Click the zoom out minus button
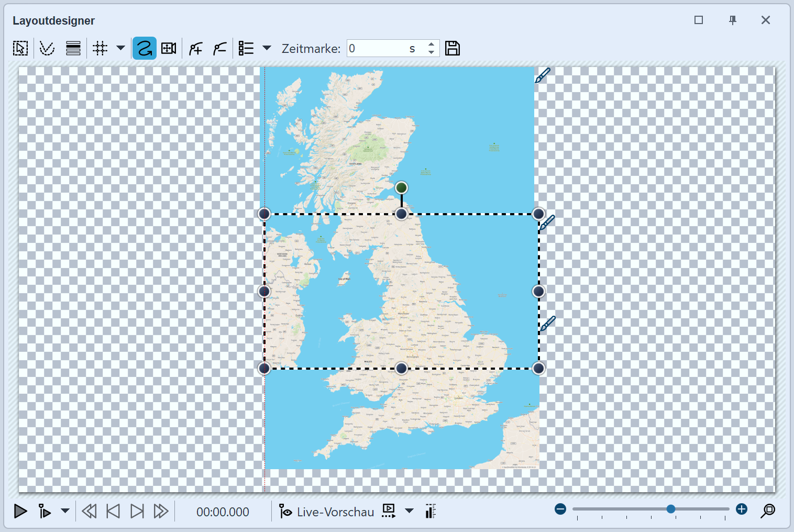794x532 pixels. (x=560, y=509)
